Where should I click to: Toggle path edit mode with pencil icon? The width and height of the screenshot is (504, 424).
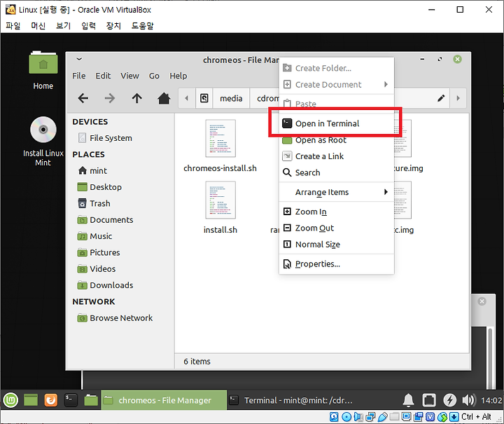pos(441,98)
